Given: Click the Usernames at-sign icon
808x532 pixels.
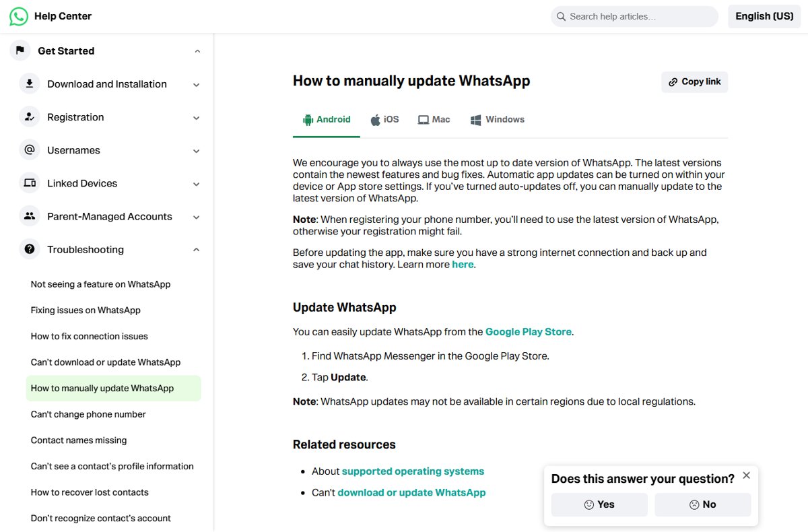Looking at the screenshot, I should click(x=30, y=149).
